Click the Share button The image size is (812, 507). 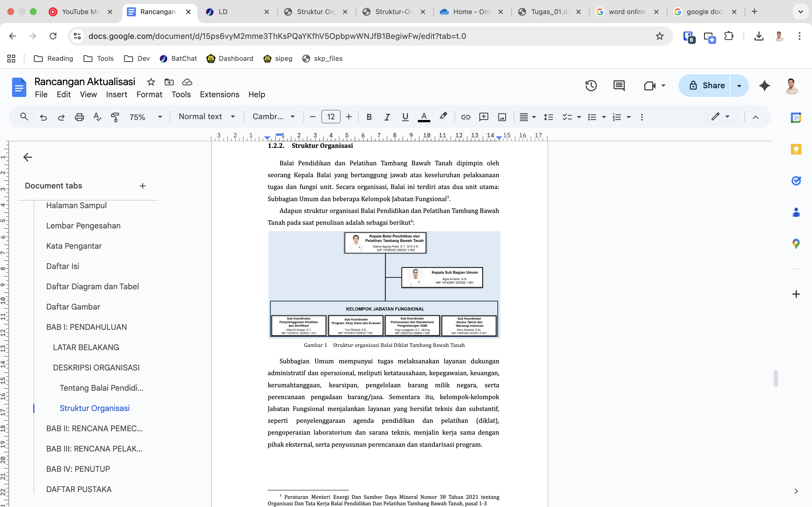pos(706,86)
